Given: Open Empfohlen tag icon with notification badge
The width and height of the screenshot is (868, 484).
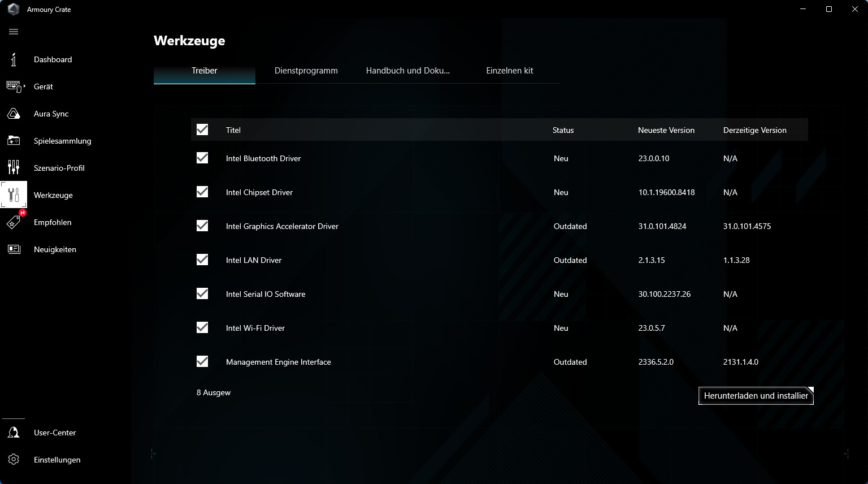Looking at the screenshot, I should point(14,222).
